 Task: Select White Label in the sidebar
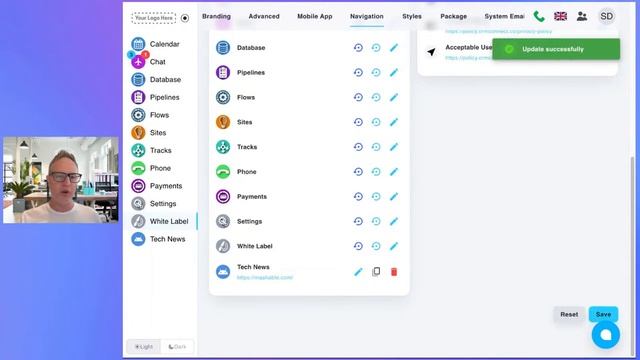point(160,221)
